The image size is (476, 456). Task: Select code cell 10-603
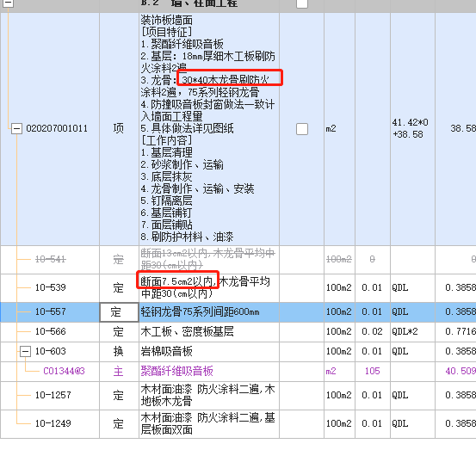[51, 351]
